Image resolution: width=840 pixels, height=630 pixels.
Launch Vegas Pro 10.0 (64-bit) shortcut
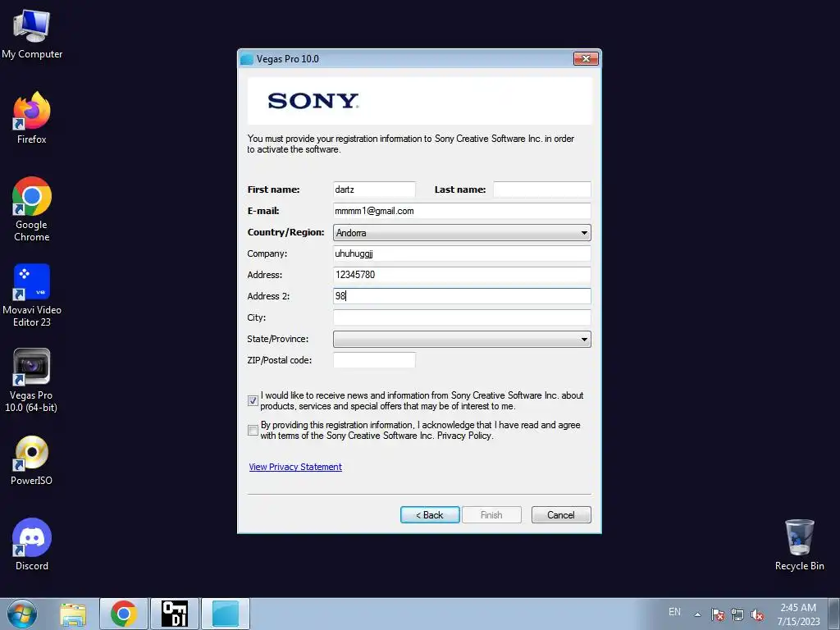32,381
